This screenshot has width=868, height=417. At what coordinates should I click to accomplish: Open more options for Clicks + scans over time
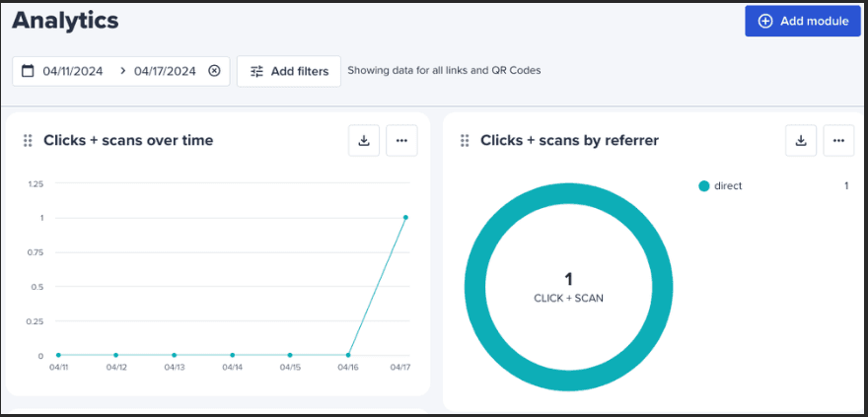[x=401, y=140]
